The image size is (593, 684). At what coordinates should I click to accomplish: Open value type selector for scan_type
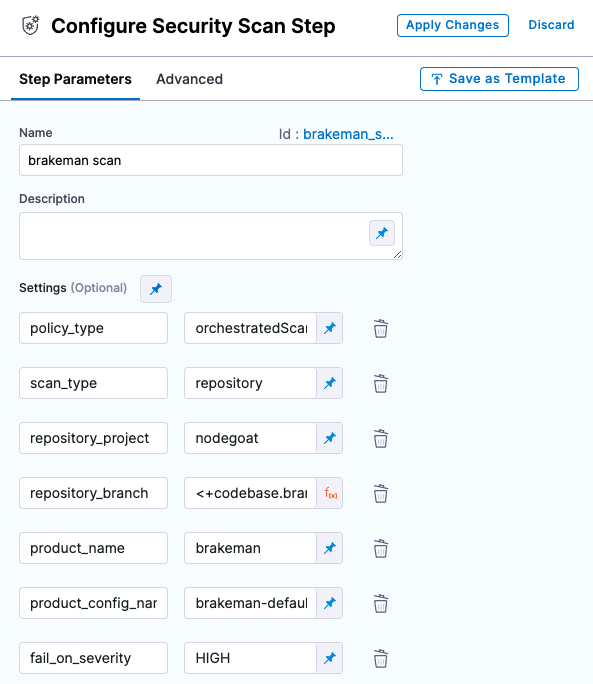click(330, 383)
